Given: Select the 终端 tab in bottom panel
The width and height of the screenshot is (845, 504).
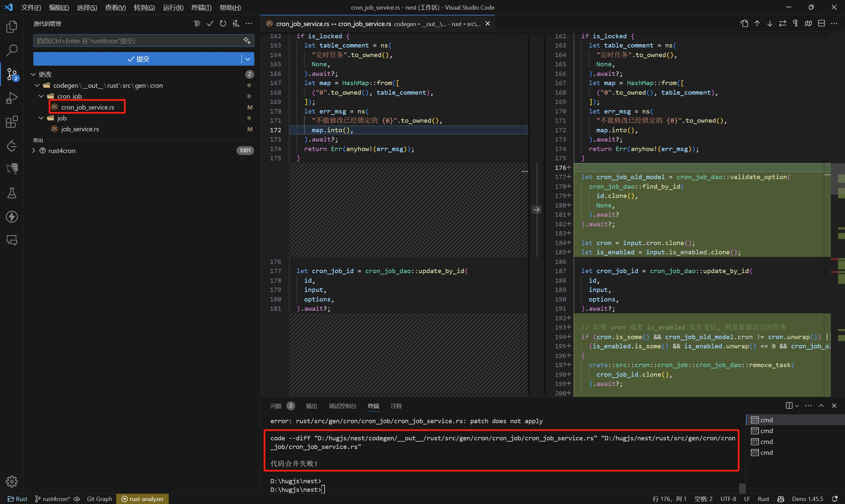Looking at the screenshot, I should tap(372, 406).
